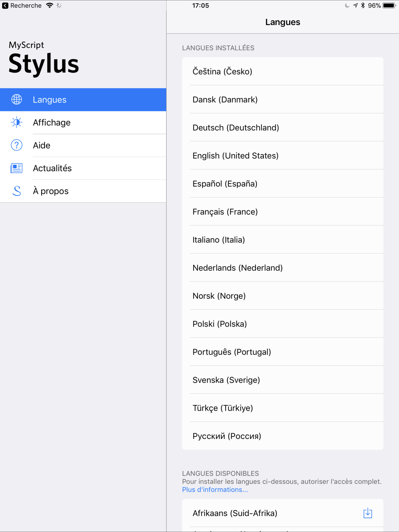The height and width of the screenshot is (532, 399).
Task: Open the Affichage settings section
Action: tap(52, 123)
